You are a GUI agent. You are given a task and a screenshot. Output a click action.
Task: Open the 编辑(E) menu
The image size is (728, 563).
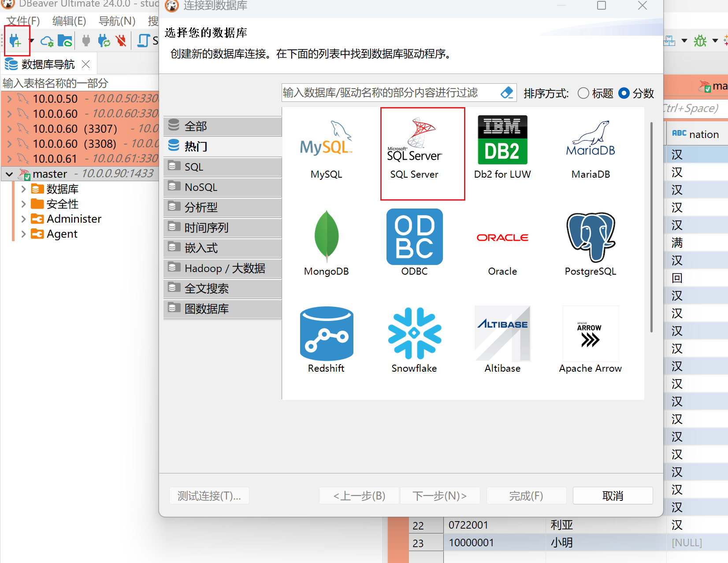coord(69,21)
